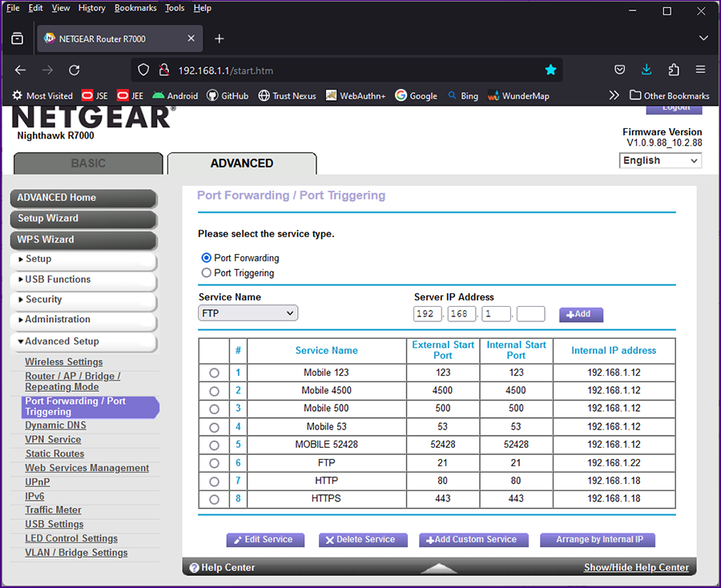Reload the router page
721x588 pixels.
click(74, 70)
